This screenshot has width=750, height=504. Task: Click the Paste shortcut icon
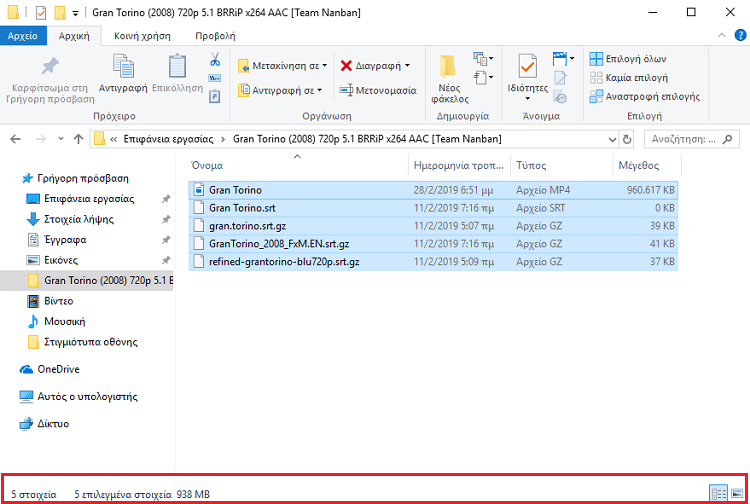pos(215,96)
